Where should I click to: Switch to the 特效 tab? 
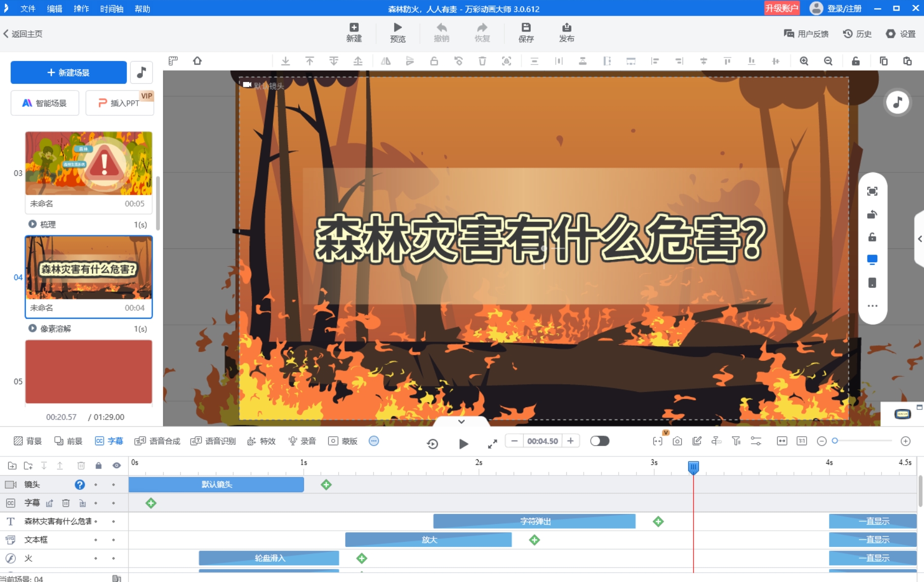click(x=262, y=441)
